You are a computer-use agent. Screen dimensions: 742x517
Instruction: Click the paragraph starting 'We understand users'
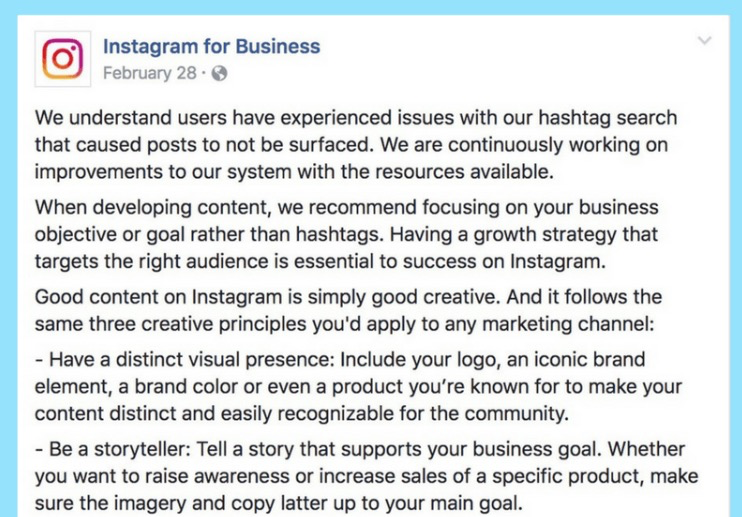356,145
